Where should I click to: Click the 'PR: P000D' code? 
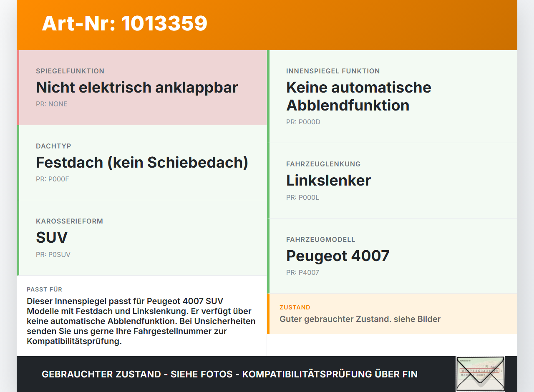pos(303,122)
